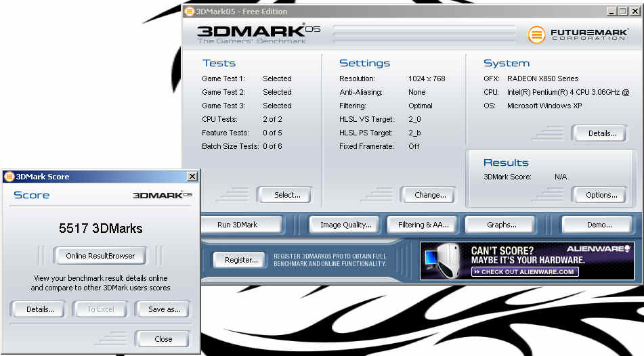Open the Online ResultBrowser
This screenshot has width=644, height=356.
[100, 255]
